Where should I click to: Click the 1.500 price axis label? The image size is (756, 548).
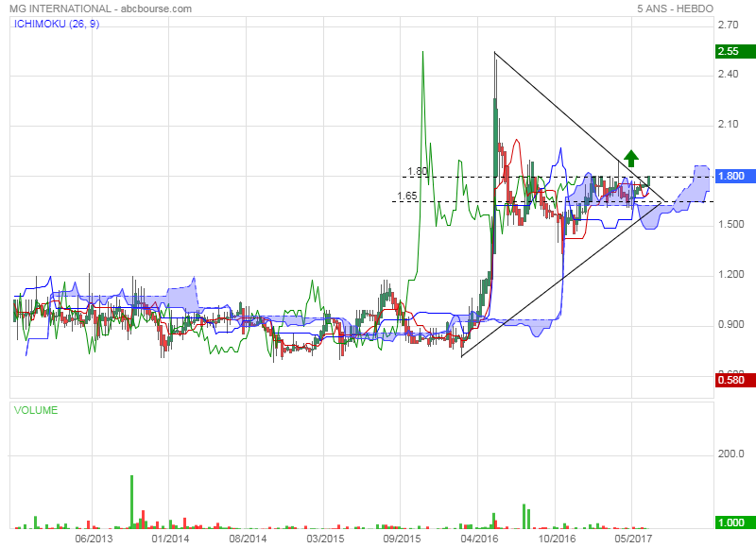click(730, 225)
